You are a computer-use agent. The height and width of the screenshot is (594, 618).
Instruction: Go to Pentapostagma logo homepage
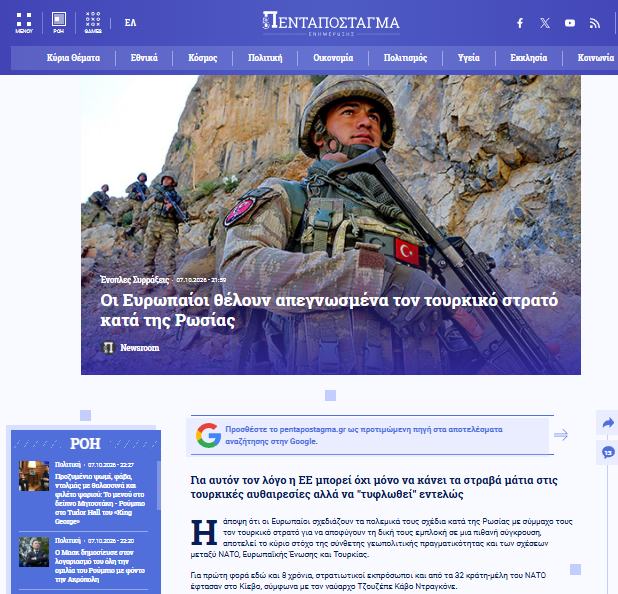pyautogui.click(x=331, y=23)
